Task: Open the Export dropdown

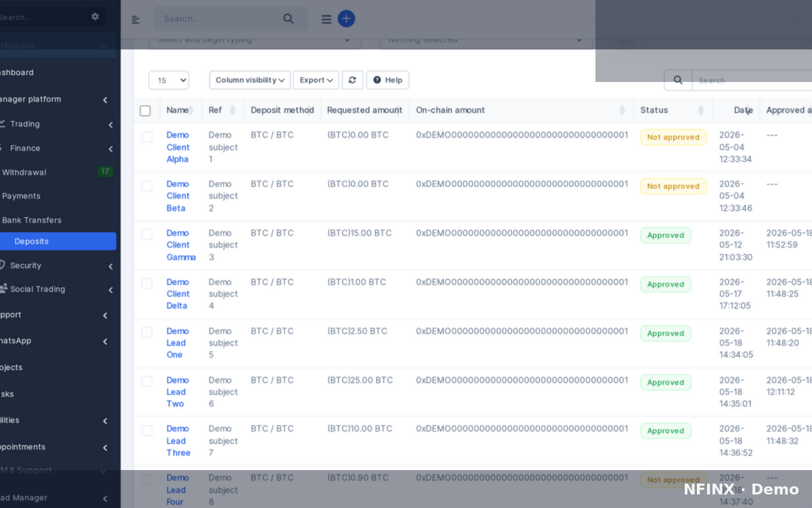Action: (x=316, y=80)
